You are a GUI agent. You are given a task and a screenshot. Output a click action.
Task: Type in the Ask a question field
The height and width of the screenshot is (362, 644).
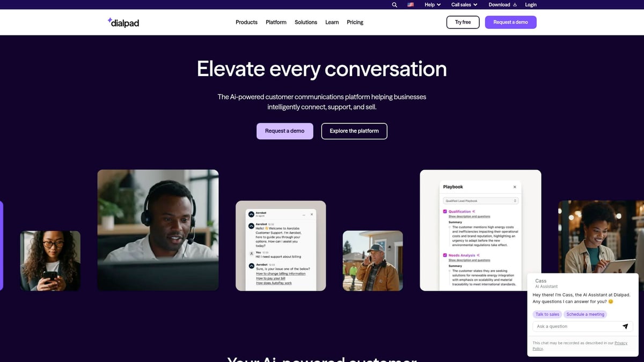(x=577, y=326)
